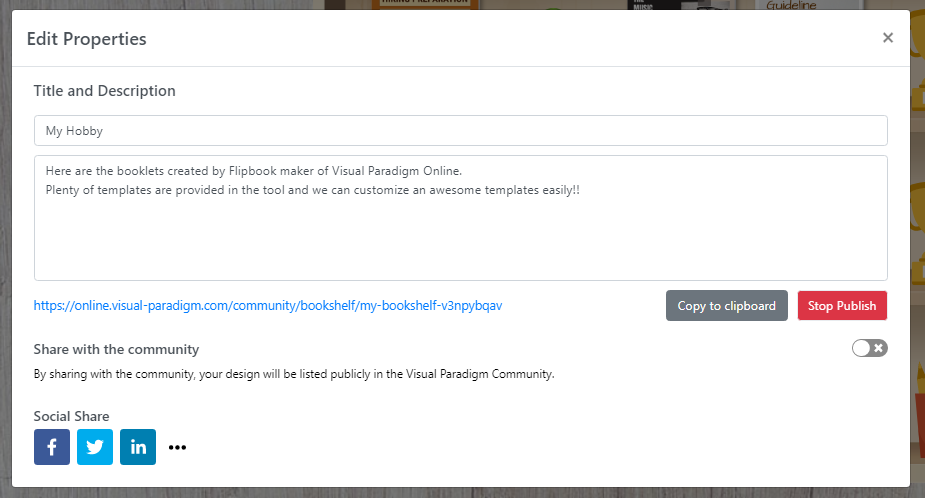
Task: Enable Share with the community switch
Action: [x=870, y=348]
